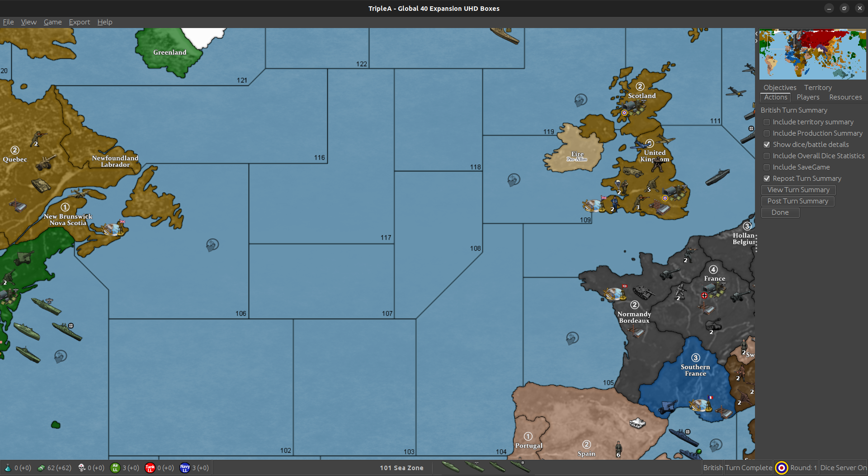This screenshot has height=476, width=868.
Task: Switch to the Objectives tab
Action: [780, 88]
